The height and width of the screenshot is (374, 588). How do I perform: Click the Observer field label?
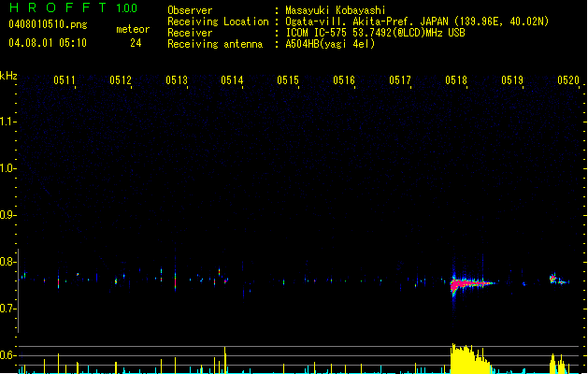pyautogui.click(x=190, y=10)
